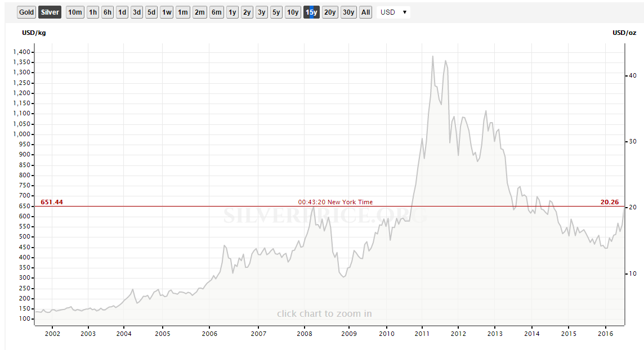Show the 1d price chart
644x350 pixels.
point(122,12)
